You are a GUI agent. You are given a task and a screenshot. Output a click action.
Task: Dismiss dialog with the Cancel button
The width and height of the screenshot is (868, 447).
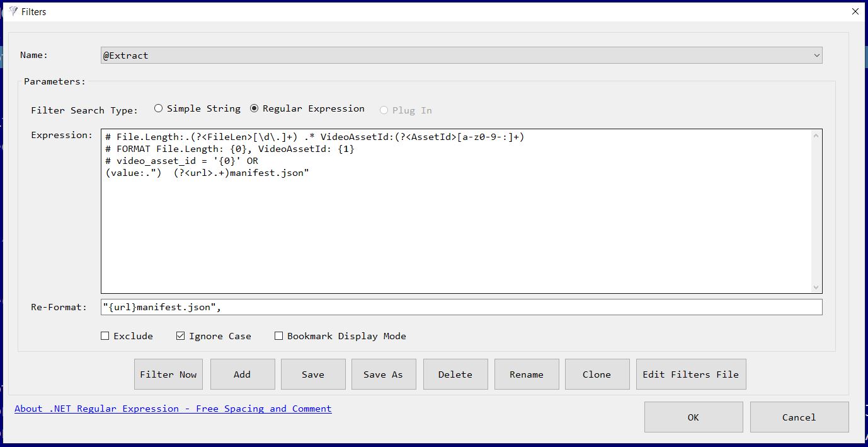(799, 417)
